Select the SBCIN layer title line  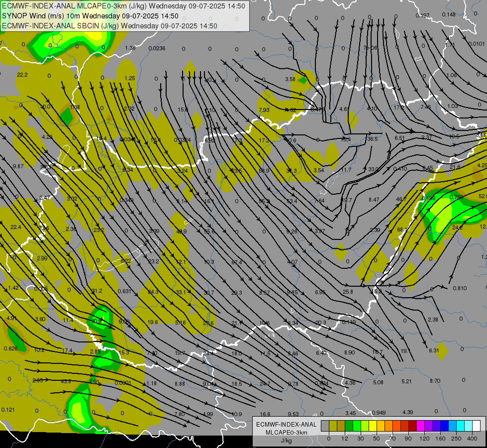(109, 26)
